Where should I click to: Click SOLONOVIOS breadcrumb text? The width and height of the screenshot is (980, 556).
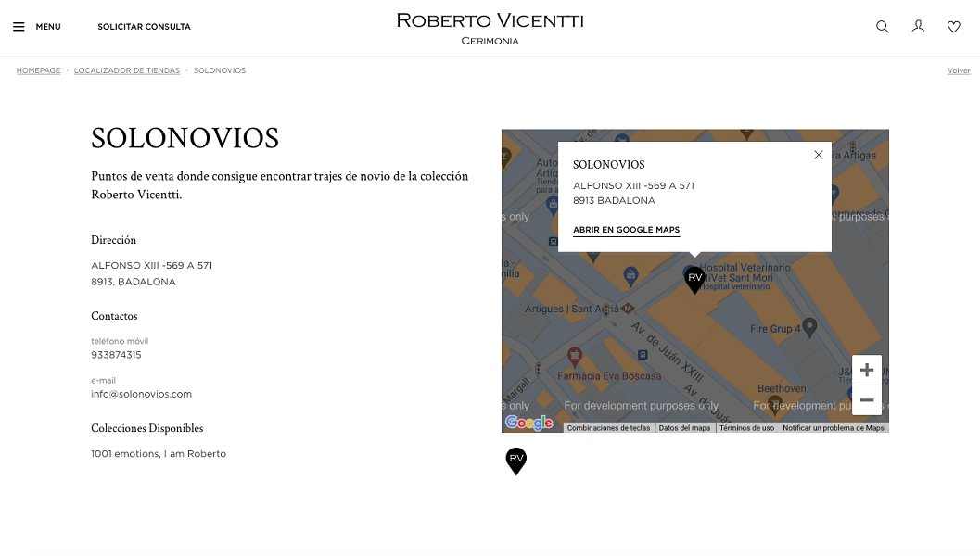point(220,70)
